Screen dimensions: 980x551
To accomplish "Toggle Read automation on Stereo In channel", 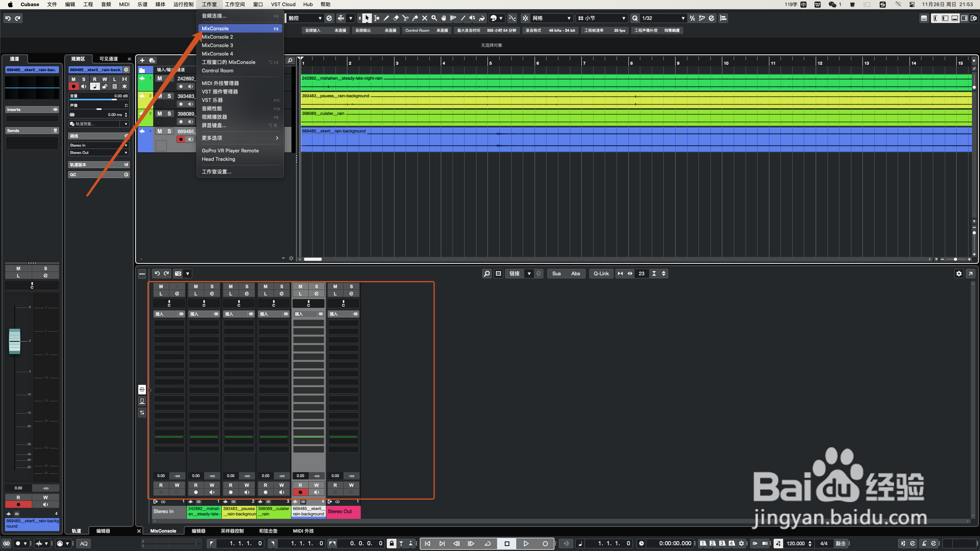I will (161, 485).
